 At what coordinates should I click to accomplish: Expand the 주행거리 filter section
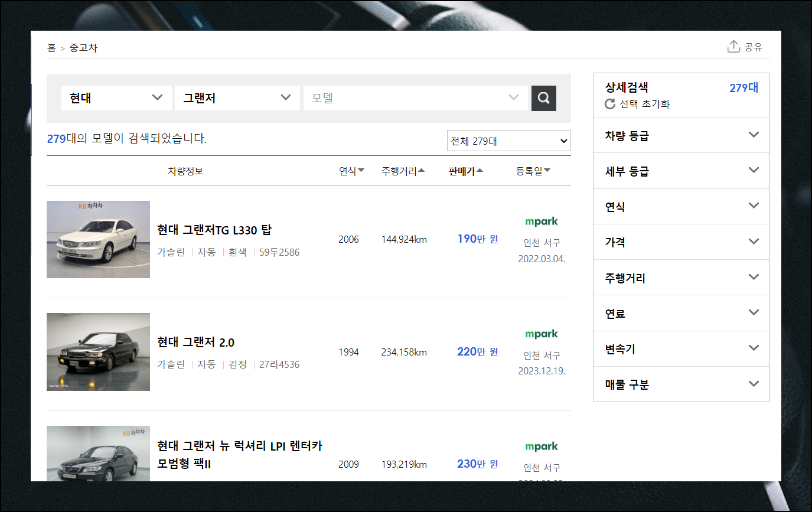click(x=681, y=277)
